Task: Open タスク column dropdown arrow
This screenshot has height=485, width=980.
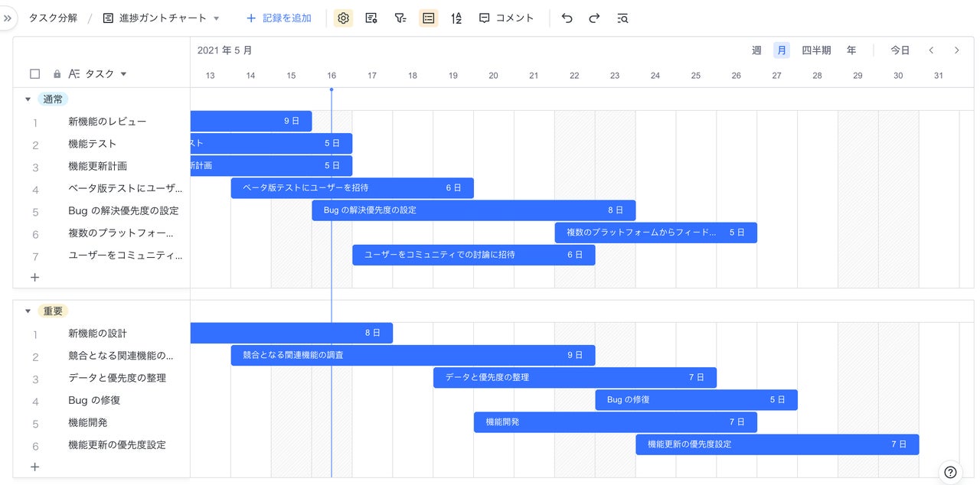Action: coord(123,74)
